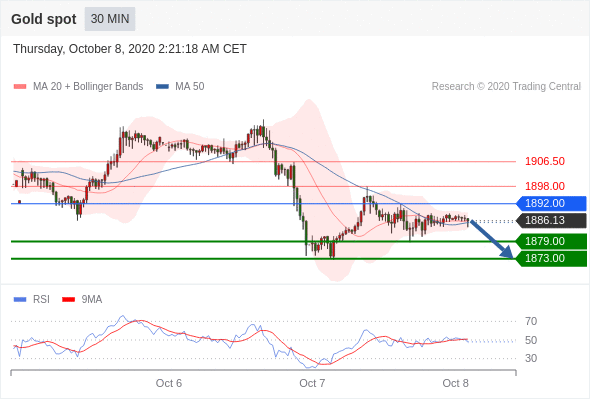The height and width of the screenshot is (400, 590).
Task: Click the green 1879.00 support price tag
Action: (551, 242)
